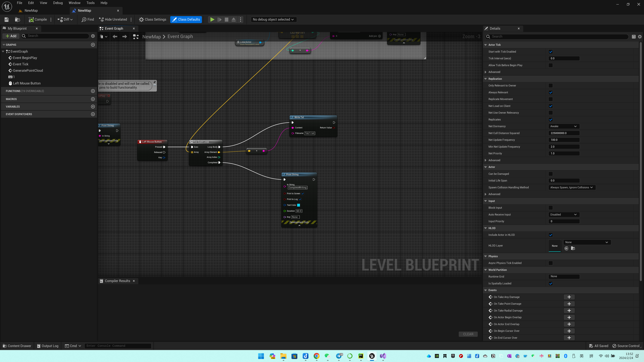The height and width of the screenshot is (362, 644).
Task: Click the console command input field
Action: coord(118,346)
